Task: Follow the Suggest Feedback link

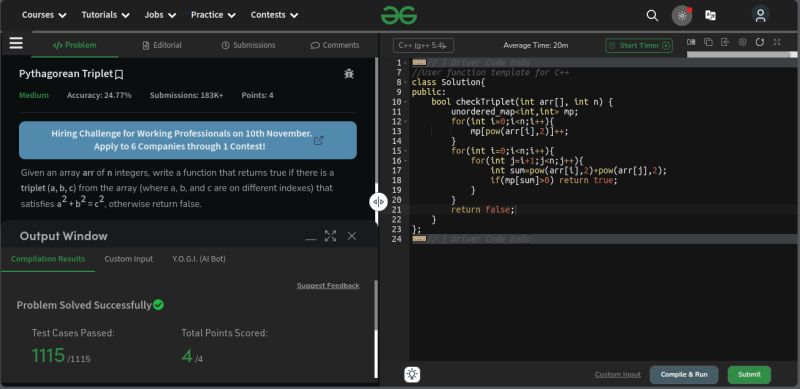Action: point(328,285)
